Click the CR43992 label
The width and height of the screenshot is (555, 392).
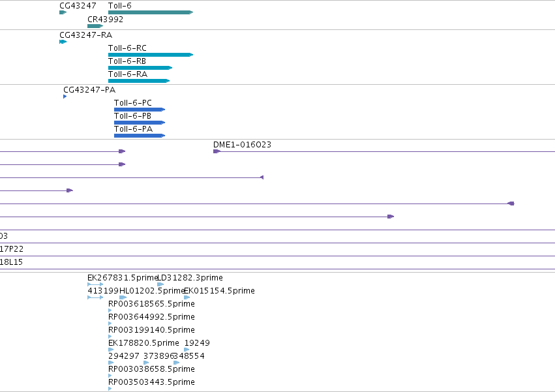tap(106, 20)
